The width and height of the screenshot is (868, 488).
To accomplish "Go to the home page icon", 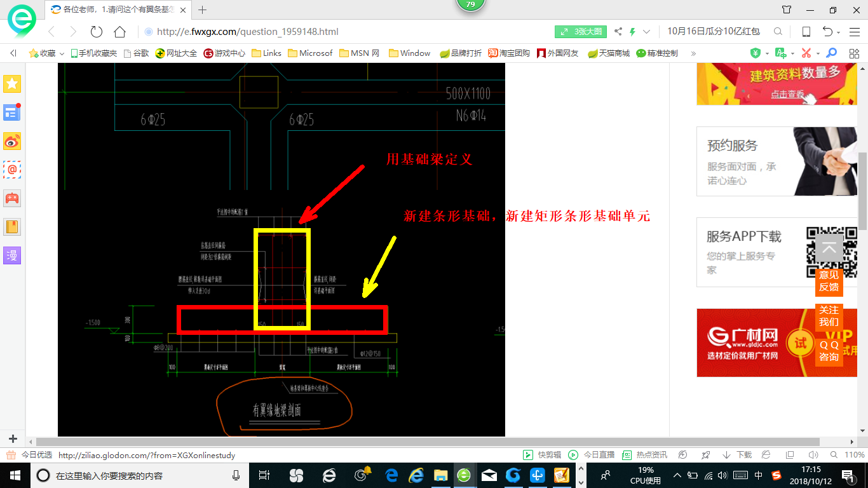I will 119,32.
